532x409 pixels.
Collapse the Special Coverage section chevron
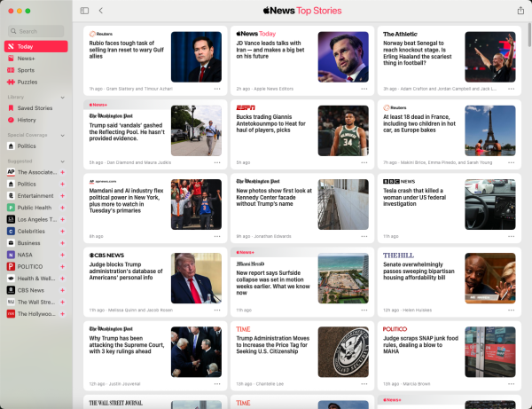point(62,136)
